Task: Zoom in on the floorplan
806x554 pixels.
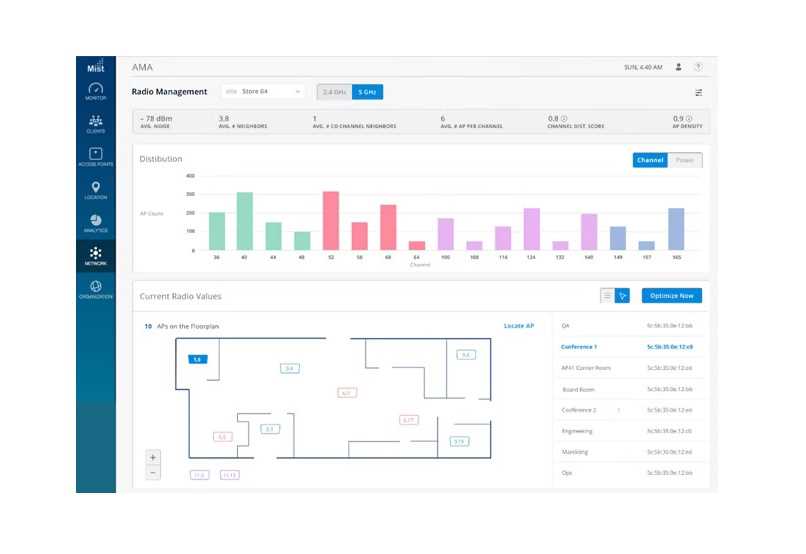Action: pyautogui.click(x=153, y=457)
